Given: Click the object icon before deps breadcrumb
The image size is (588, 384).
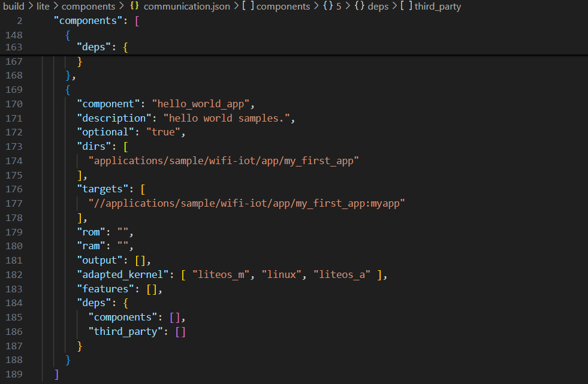Looking at the screenshot, I should coord(359,7).
